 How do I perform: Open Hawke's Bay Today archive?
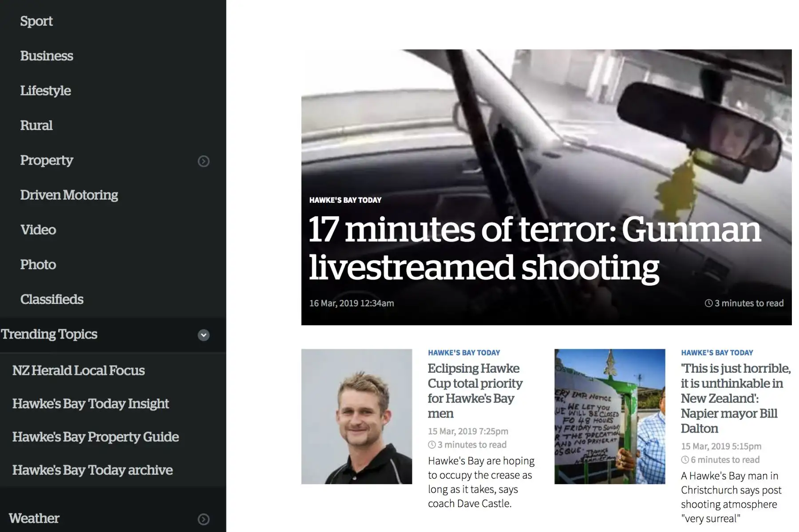(x=92, y=470)
